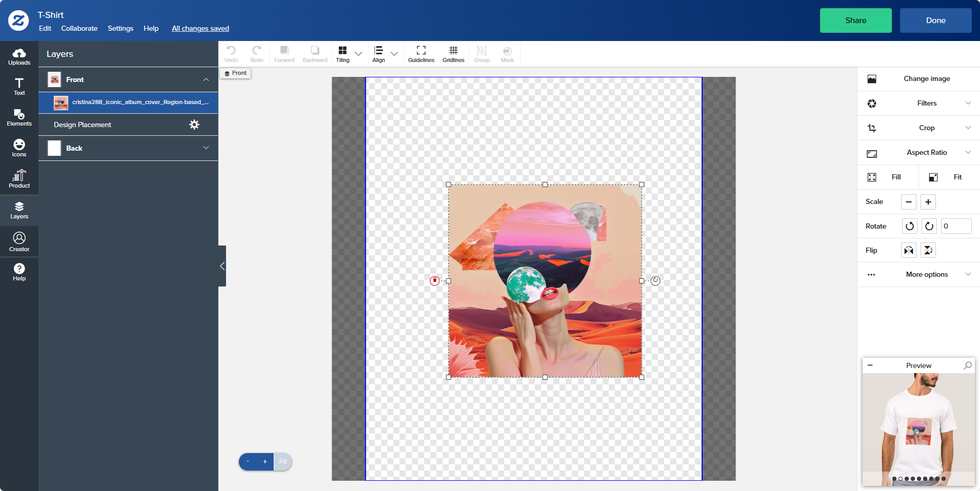Viewport: 980px width, 491px height.
Task: Open the Uploads panel
Action: point(19,56)
